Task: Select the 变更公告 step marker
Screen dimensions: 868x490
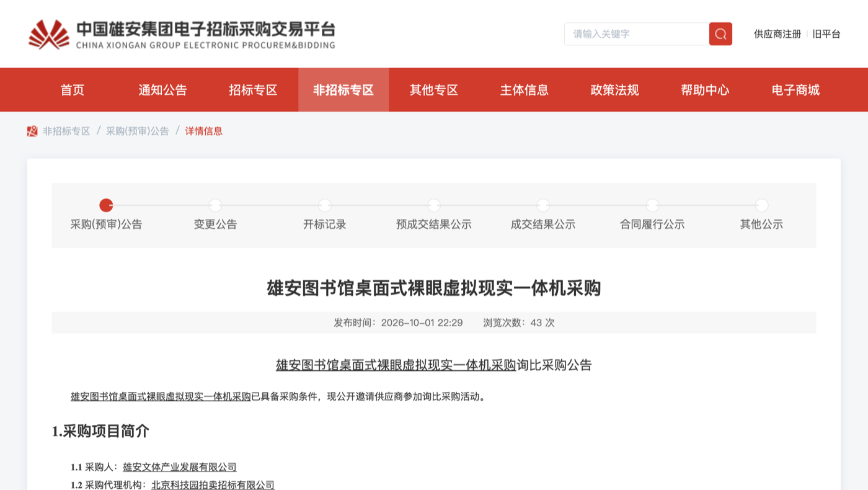Action: (215, 205)
